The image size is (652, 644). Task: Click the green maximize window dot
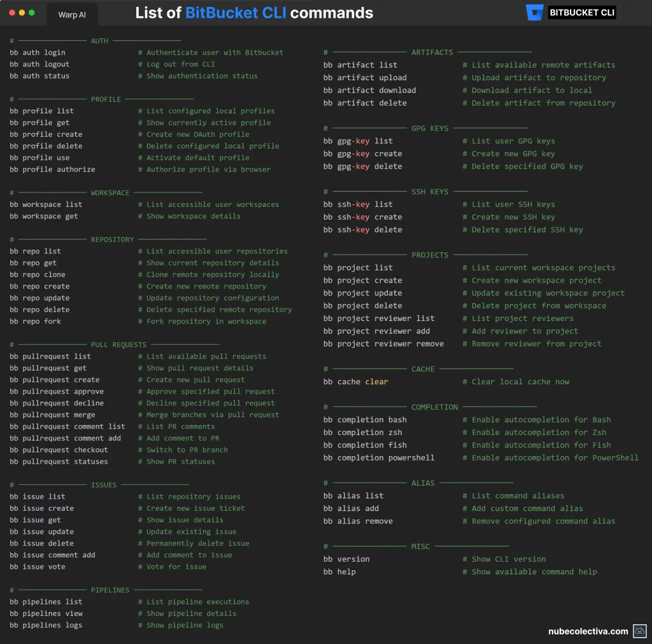tap(32, 13)
